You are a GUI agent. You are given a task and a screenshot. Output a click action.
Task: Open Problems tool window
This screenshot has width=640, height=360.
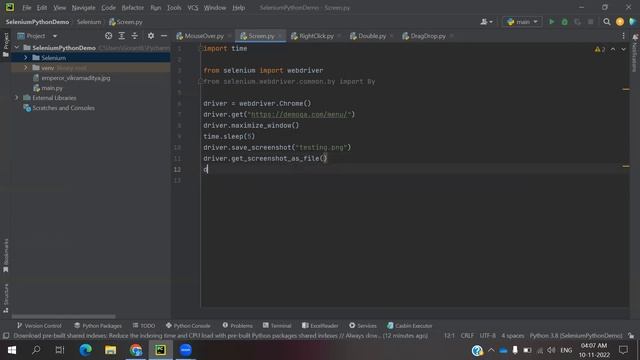[x=238, y=326]
